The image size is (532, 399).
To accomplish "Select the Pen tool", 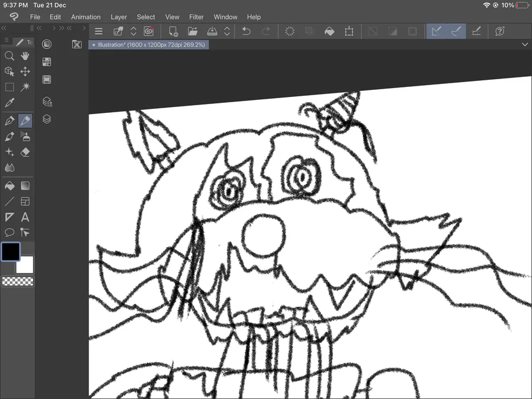I will click(x=9, y=121).
